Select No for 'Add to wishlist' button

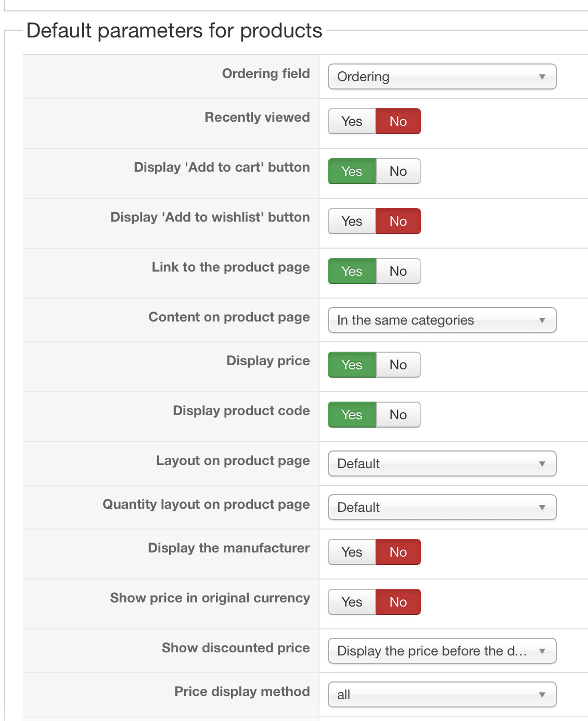pyautogui.click(x=398, y=221)
